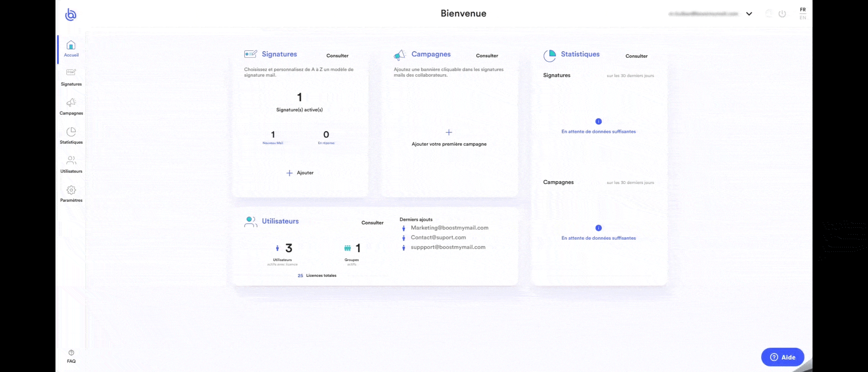868x372 pixels.
Task: Click the user icon next to 3
Action: pyautogui.click(x=277, y=248)
